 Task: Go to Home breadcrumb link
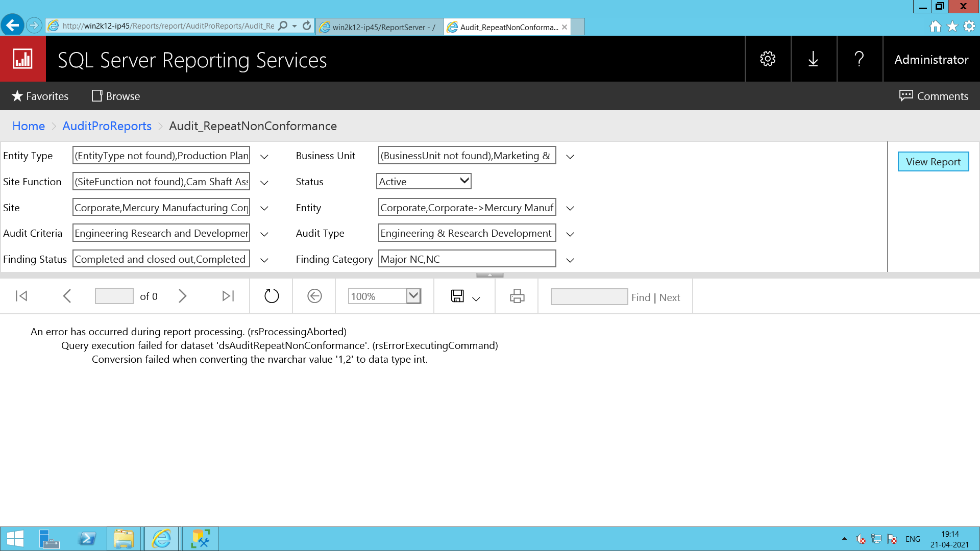coord(29,126)
